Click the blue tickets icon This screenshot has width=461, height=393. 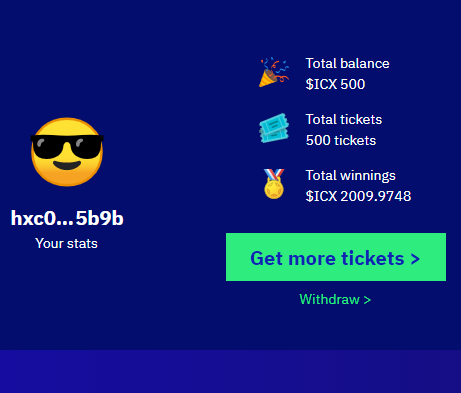tap(274, 128)
